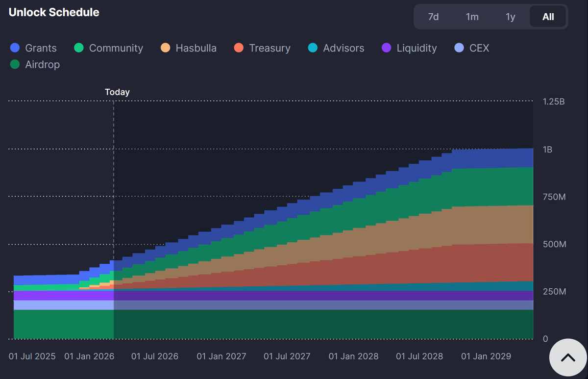Select the 7d time range tab
This screenshot has height=379, width=588.
point(433,17)
